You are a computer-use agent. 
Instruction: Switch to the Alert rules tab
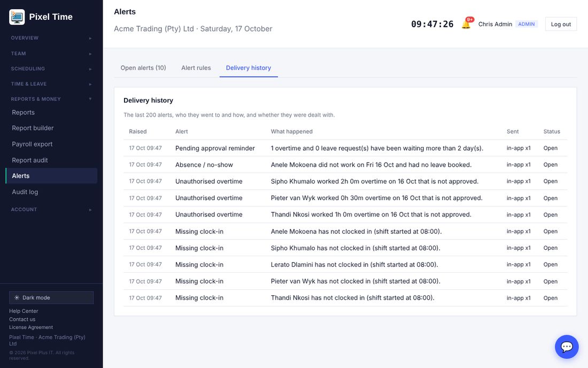[196, 68]
